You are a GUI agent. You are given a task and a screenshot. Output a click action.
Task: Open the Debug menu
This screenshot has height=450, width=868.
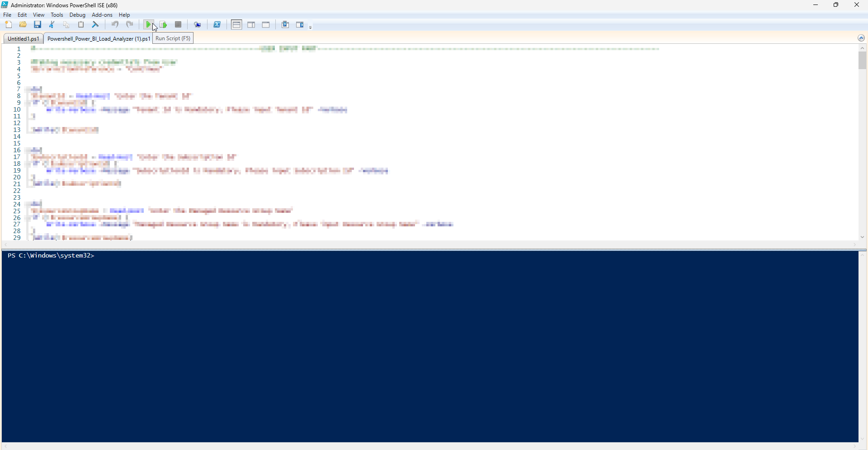tap(77, 15)
